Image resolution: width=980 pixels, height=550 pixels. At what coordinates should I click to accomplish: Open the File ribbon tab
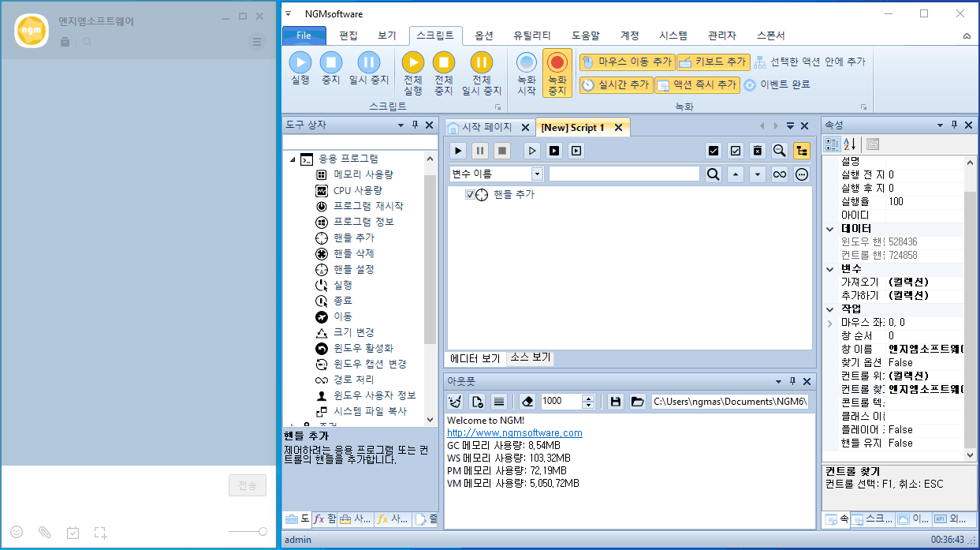[304, 36]
